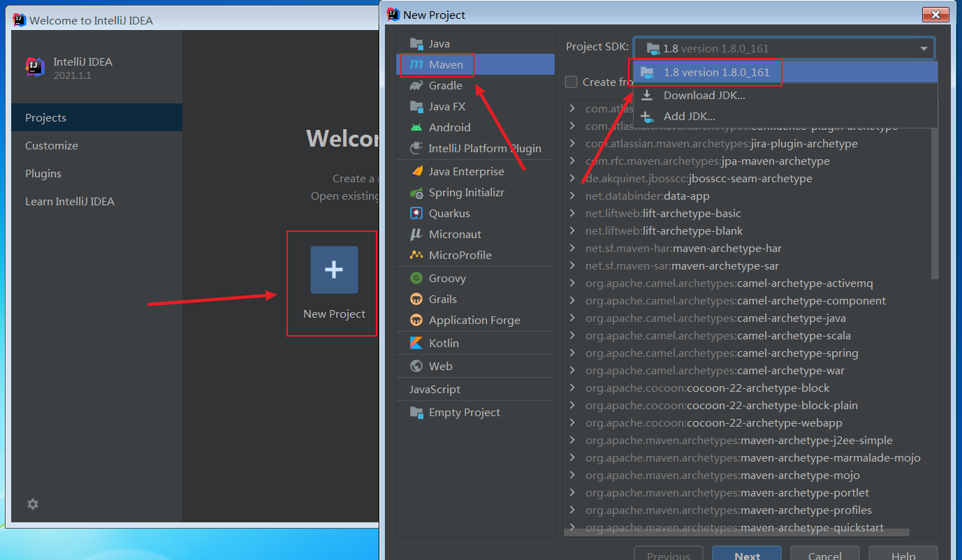The height and width of the screenshot is (560, 962).
Task: Select maven-archetype-marmalade-mojo row
Action: click(748, 457)
